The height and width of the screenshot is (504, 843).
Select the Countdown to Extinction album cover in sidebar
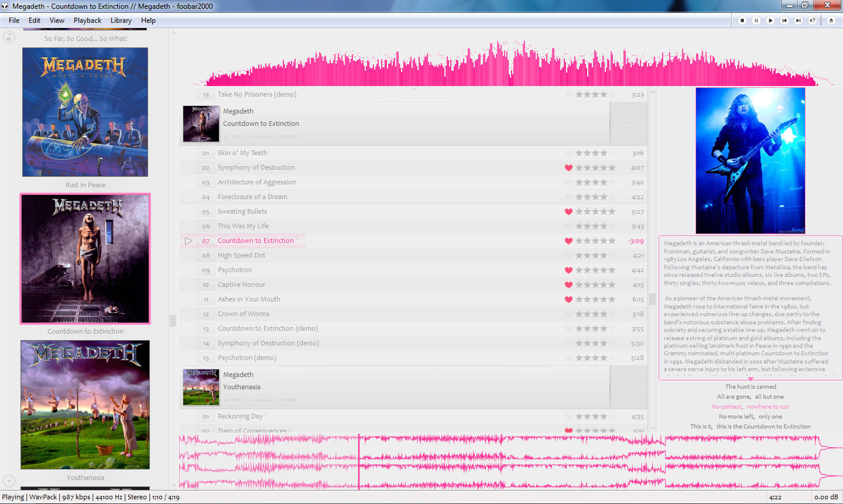click(x=85, y=259)
